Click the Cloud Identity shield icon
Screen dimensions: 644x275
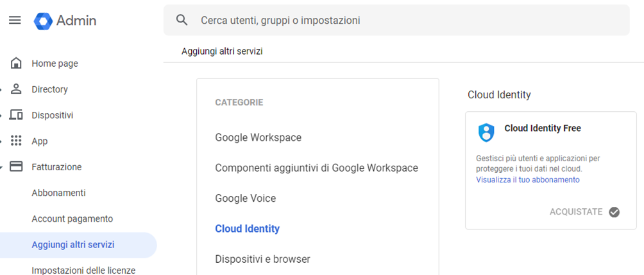486,132
